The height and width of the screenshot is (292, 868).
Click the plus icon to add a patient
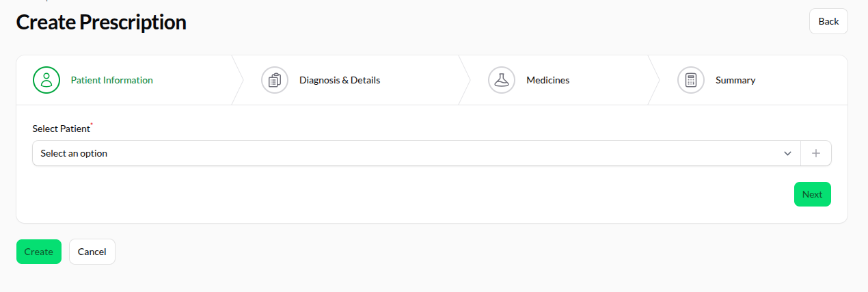coord(815,153)
